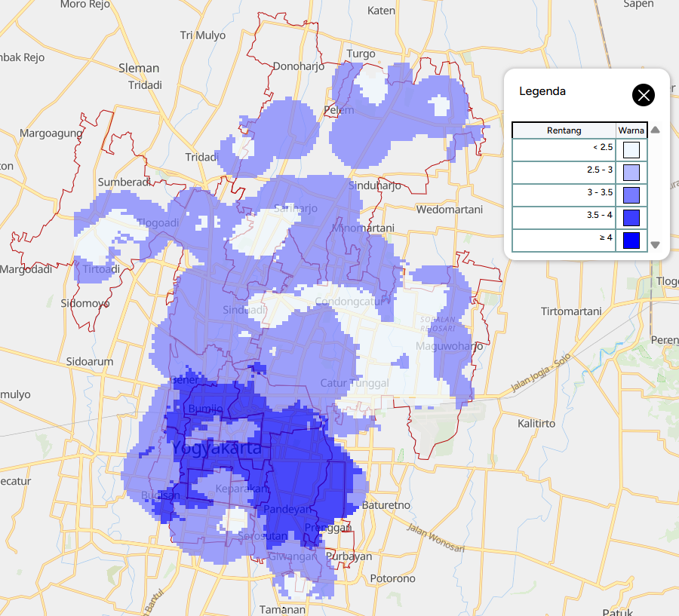Select the '3.5 - 4' color swatch

(x=631, y=218)
